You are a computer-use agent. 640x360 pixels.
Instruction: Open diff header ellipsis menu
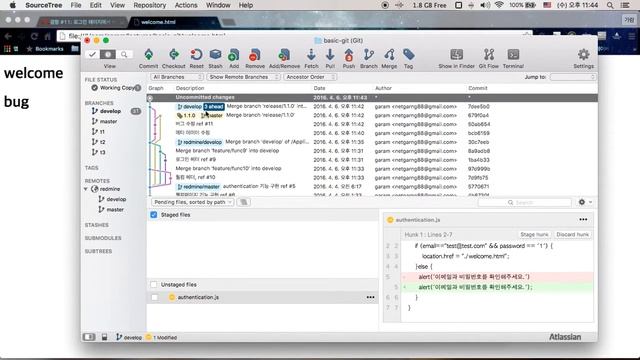pyautogui.click(x=583, y=220)
